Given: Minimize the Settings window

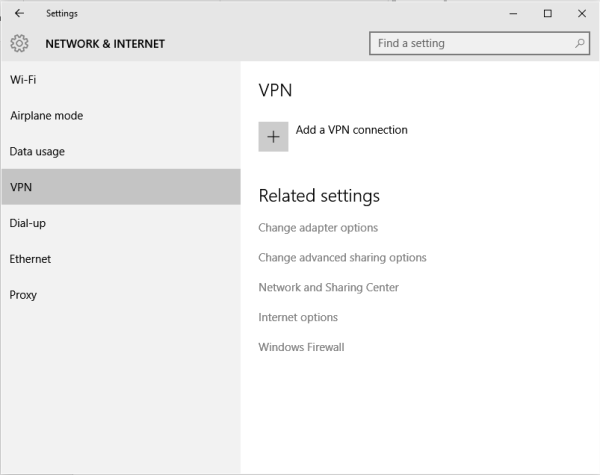Looking at the screenshot, I should (x=513, y=14).
